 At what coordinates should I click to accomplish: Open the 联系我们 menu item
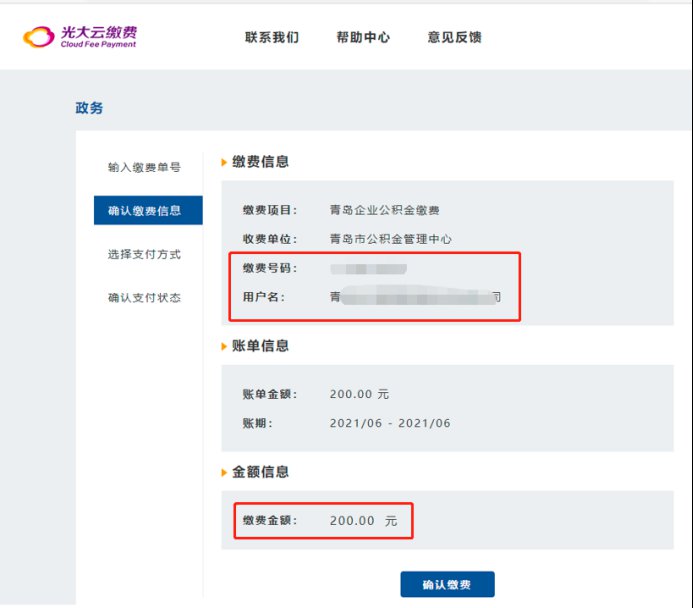[x=271, y=38]
